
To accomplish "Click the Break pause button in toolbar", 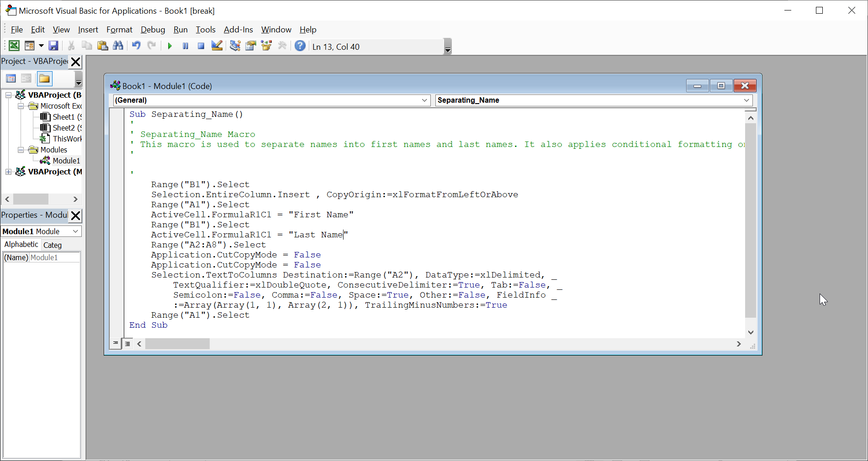I will pos(185,46).
